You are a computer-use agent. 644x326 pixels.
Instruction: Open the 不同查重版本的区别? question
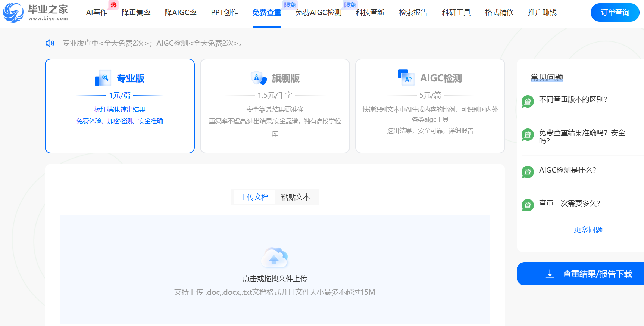[573, 99]
